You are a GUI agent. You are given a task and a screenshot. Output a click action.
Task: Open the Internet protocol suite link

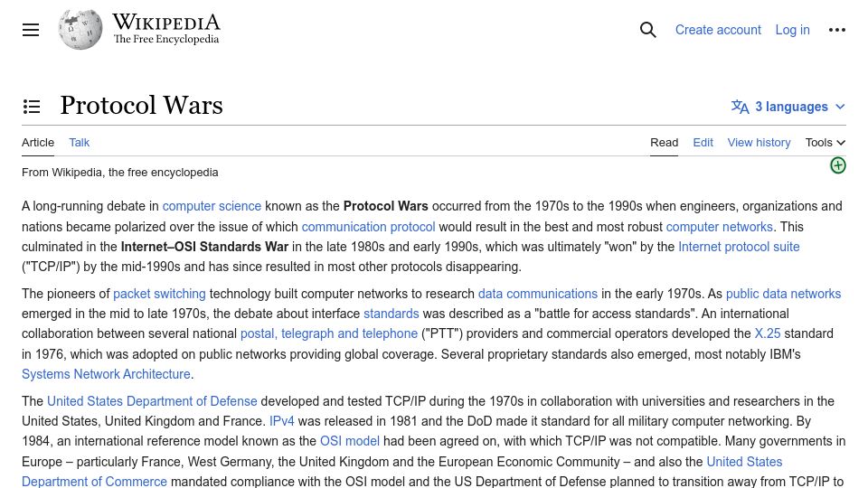(x=739, y=247)
